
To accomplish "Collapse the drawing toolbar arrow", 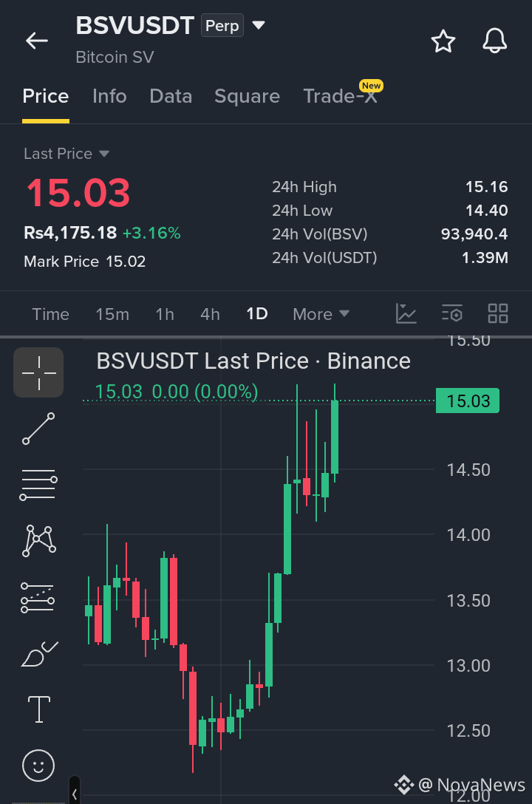I will (75, 794).
